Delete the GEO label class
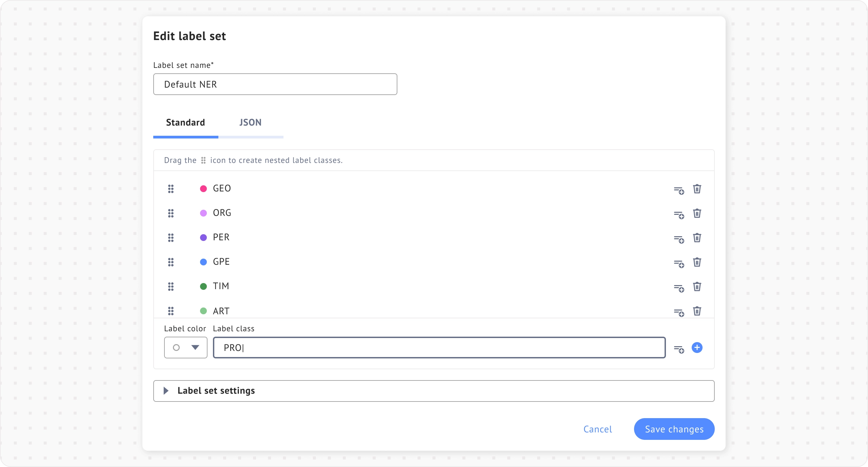Screen dimensions: 868x467 (x=697, y=189)
